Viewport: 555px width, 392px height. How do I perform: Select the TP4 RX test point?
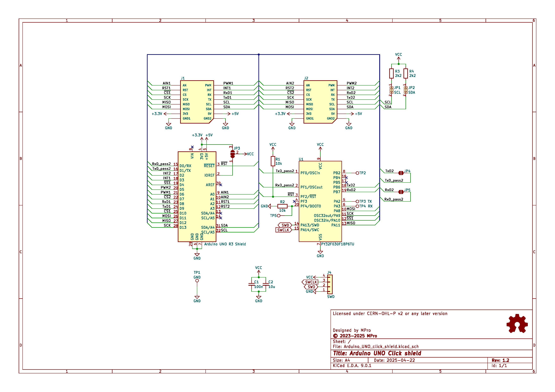(x=357, y=206)
